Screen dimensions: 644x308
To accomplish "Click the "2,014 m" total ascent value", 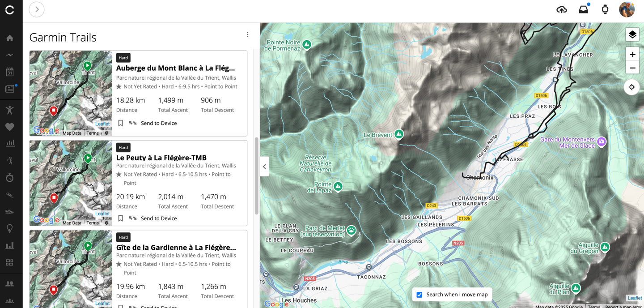I will click(x=171, y=197).
